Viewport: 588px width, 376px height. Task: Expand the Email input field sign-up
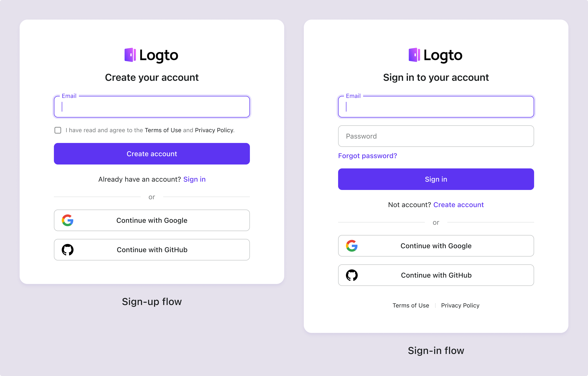[x=152, y=107]
